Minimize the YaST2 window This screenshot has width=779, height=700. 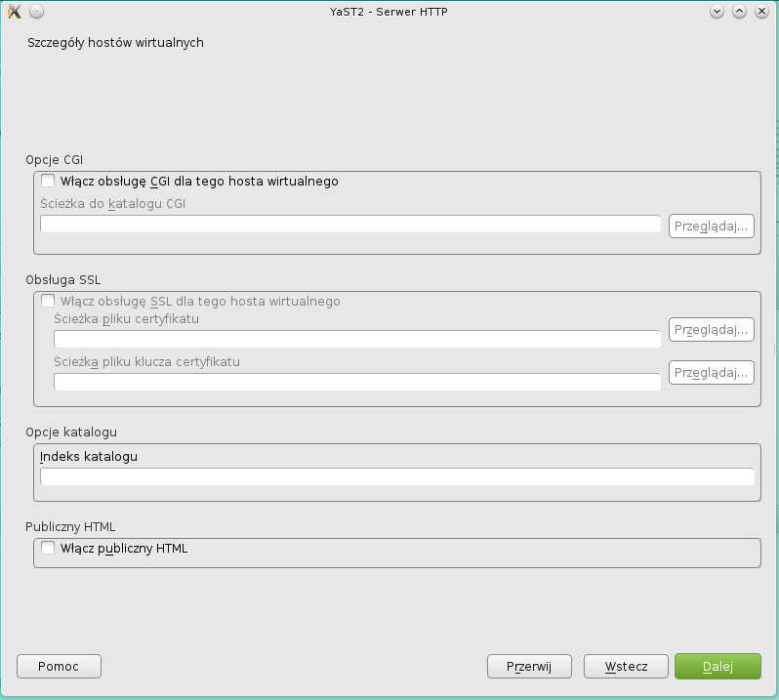point(717,12)
